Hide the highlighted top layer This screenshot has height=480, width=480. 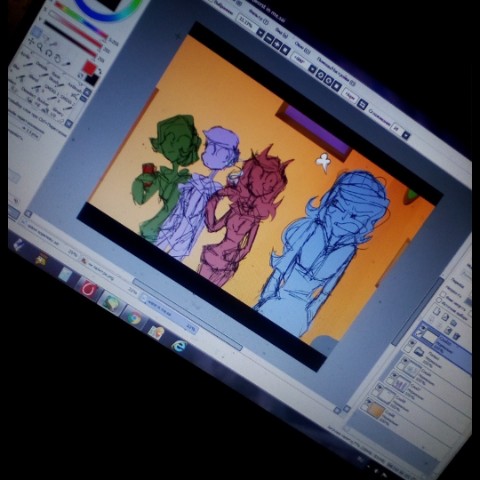pos(423,328)
